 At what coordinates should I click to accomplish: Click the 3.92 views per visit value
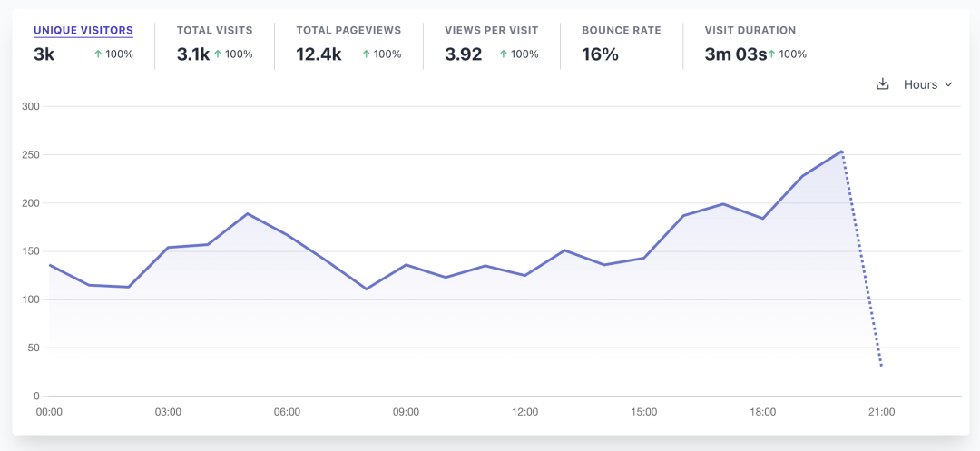(x=463, y=54)
